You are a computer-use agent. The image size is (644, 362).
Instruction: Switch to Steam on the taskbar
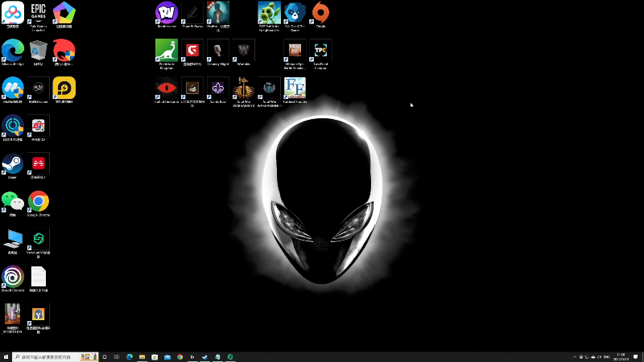(205, 357)
